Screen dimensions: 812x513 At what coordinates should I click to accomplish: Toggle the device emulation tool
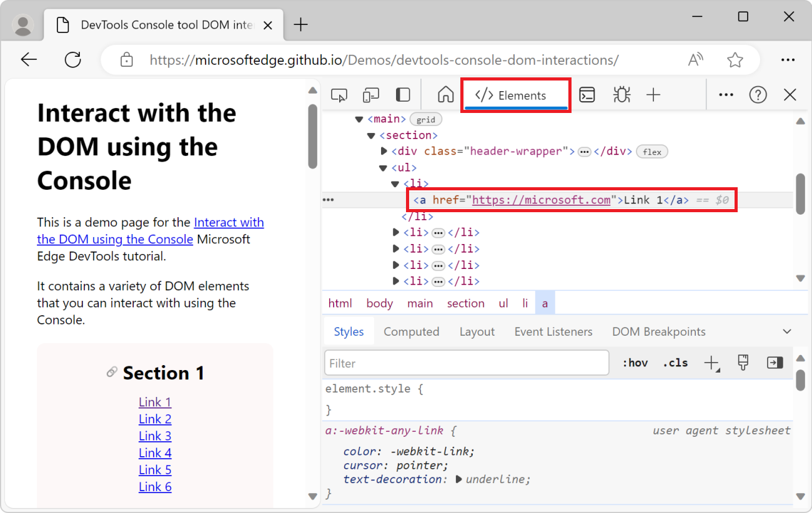tap(370, 94)
